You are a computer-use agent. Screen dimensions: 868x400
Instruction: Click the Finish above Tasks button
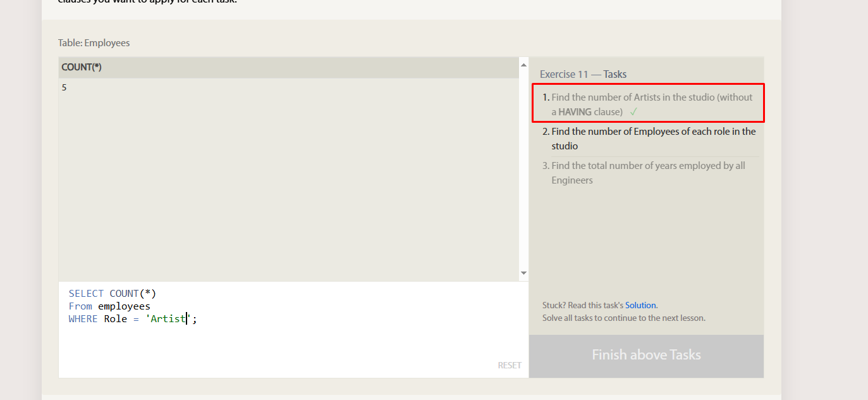pyautogui.click(x=646, y=355)
